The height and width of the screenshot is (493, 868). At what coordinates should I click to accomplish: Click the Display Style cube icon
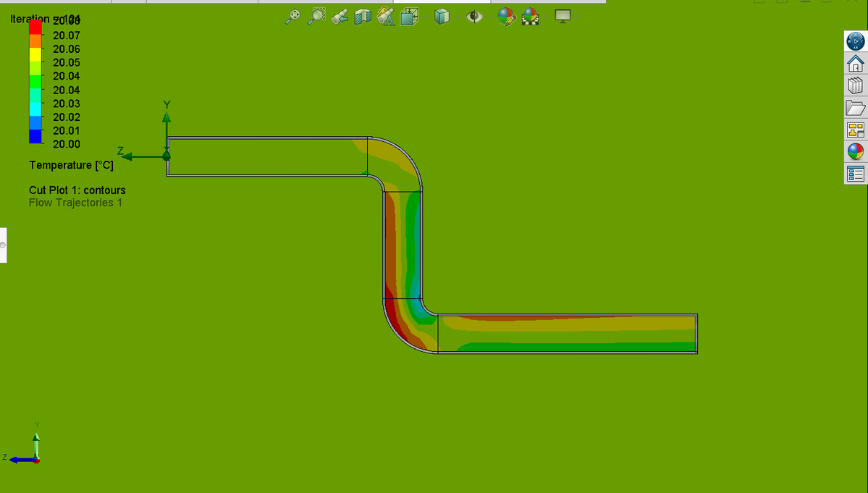point(442,17)
